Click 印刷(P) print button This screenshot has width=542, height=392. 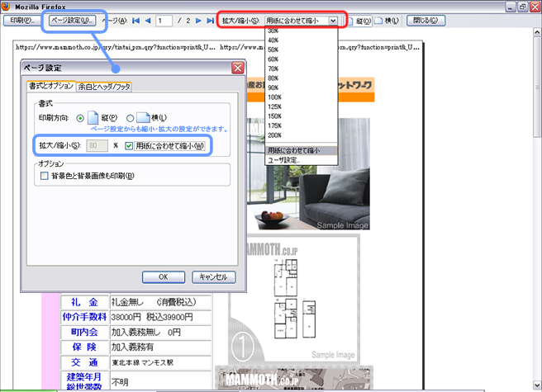pos(21,21)
